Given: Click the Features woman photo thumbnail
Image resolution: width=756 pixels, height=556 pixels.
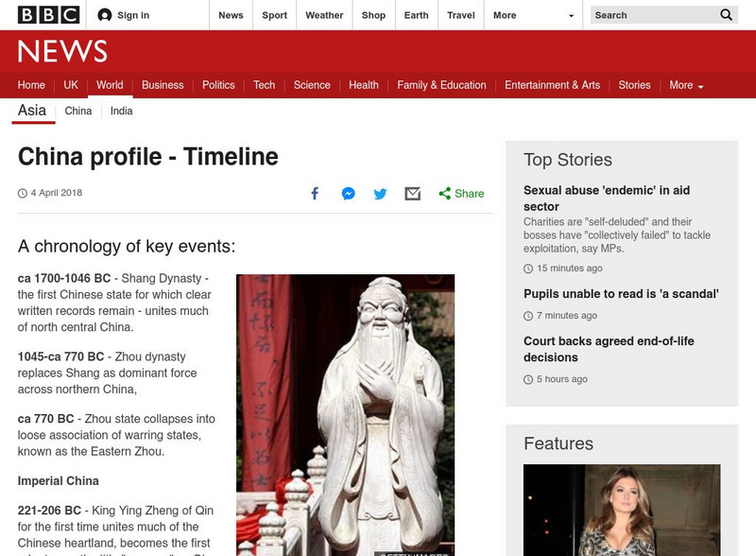Looking at the screenshot, I should (622, 511).
